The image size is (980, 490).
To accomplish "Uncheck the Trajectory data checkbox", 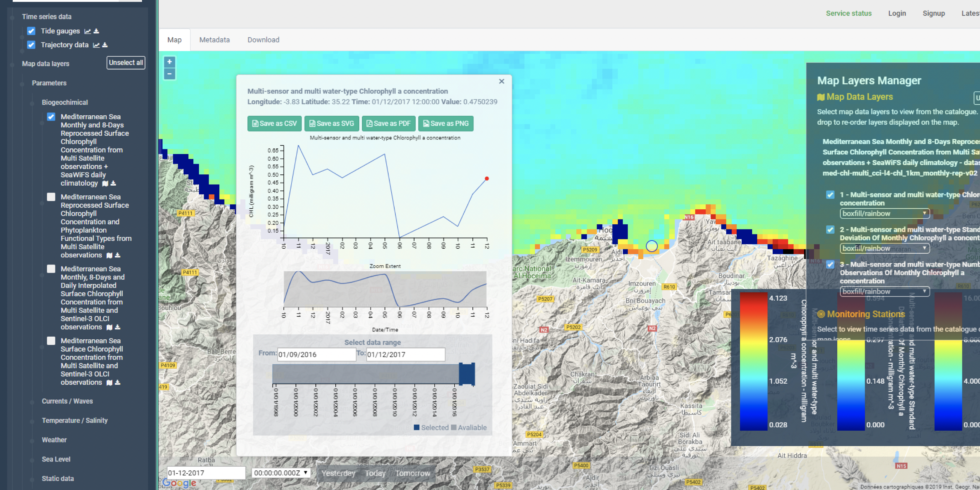I will [31, 45].
